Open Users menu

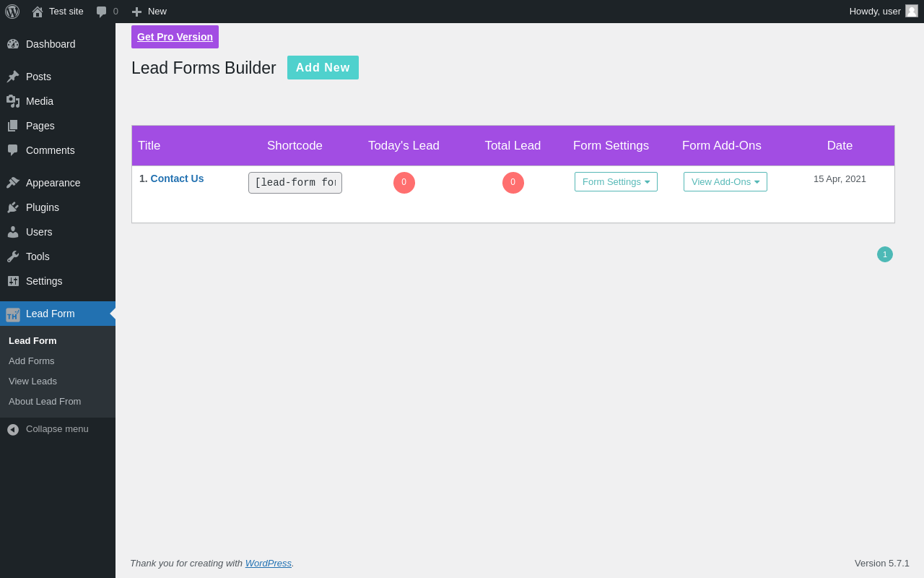(58, 232)
